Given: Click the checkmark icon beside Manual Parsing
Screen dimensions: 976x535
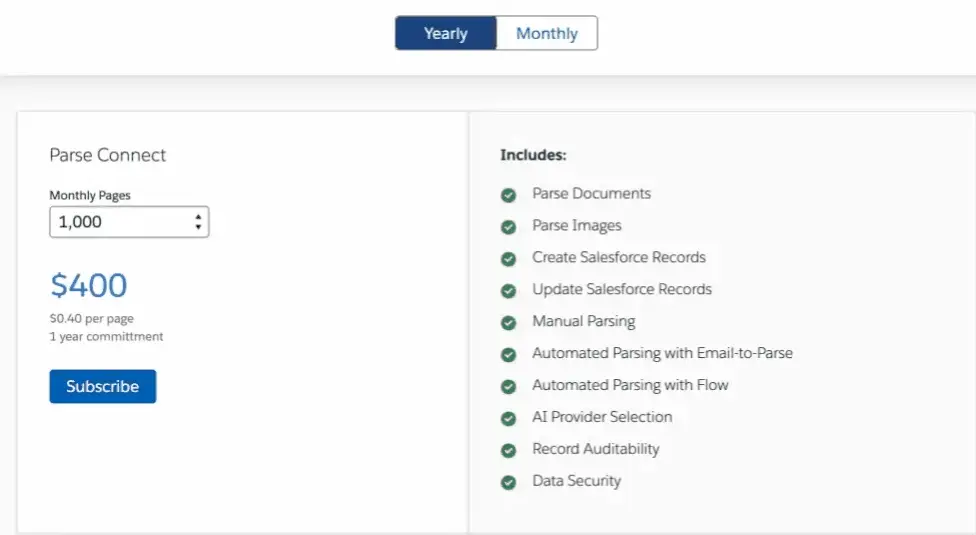Looking at the screenshot, I should click(x=509, y=323).
